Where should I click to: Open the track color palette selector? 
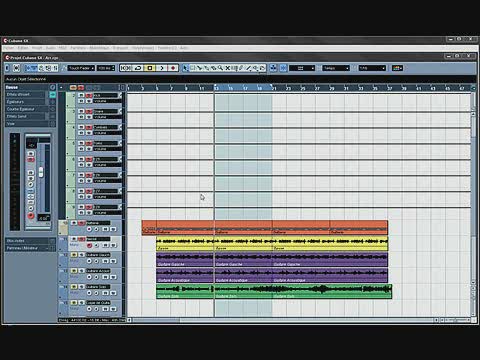coord(397,68)
